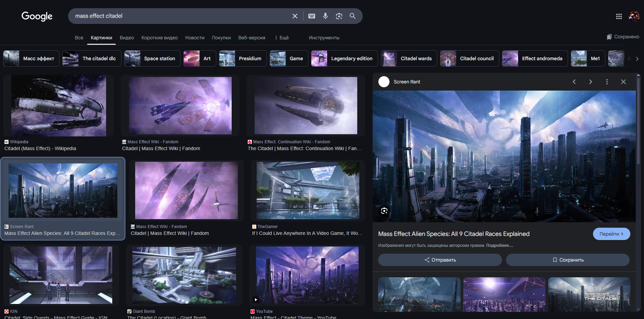Open Mass Effect Alien Species headline in panel
The image size is (644, 319).
coord(454,234)
